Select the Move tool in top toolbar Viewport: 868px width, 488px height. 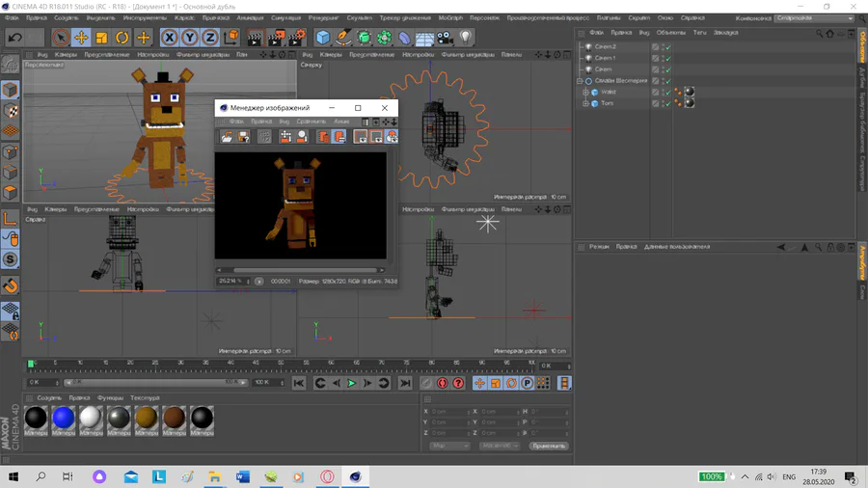[81, 38]
